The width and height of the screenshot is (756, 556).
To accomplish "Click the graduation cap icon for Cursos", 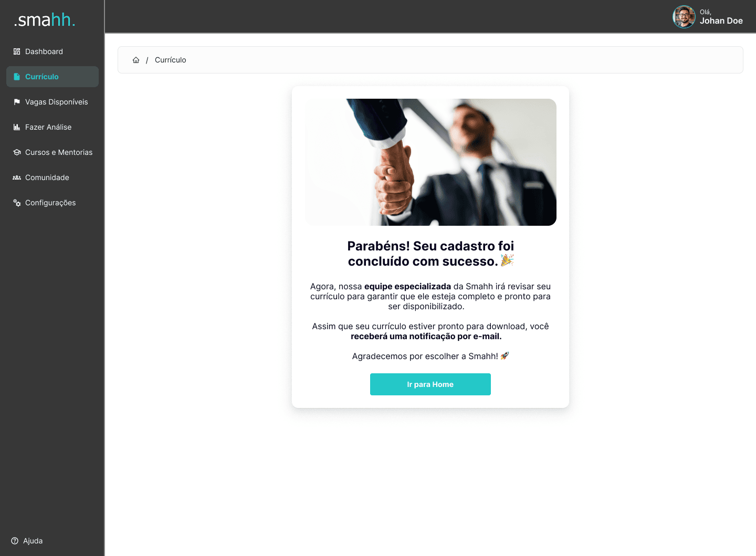I will (17, 152).
